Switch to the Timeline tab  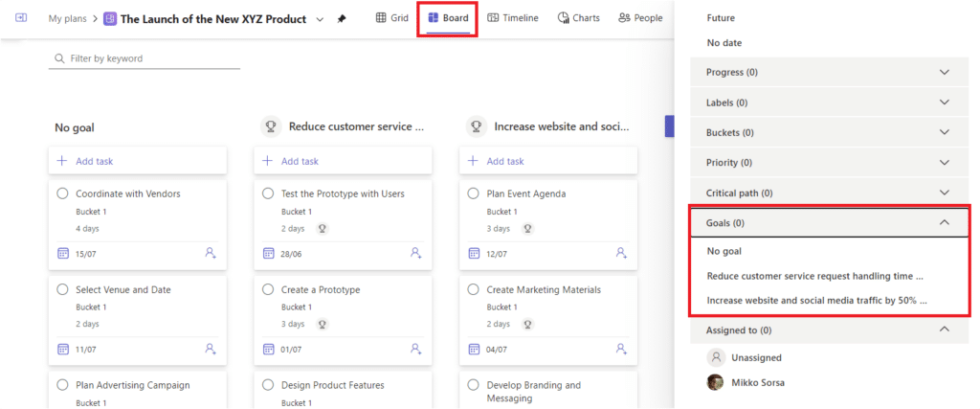513,18
